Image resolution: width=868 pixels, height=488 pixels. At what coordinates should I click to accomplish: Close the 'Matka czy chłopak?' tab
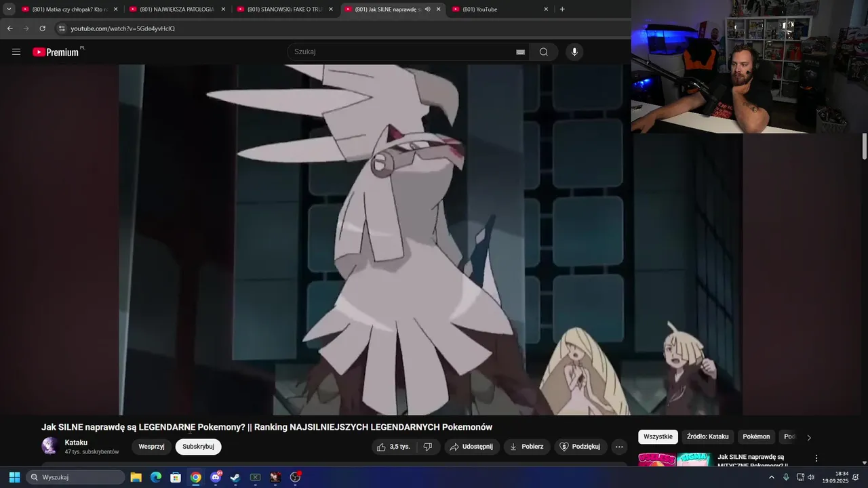[115, 9]
